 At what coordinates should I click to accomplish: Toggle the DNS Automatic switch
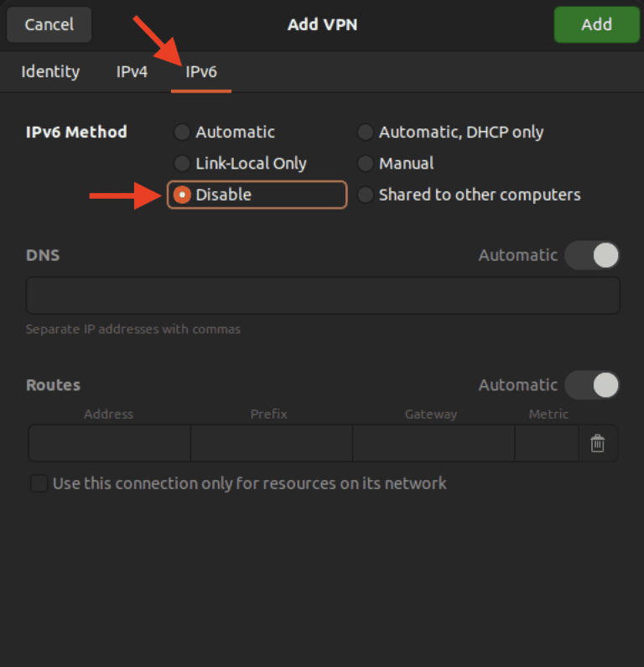click(592, 255)
